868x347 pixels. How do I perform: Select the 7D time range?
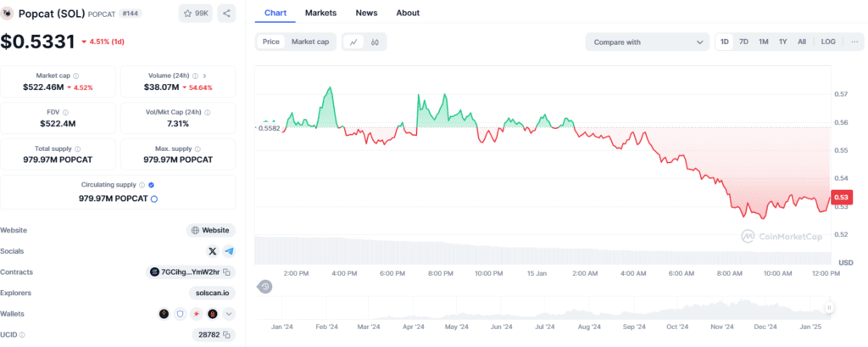pyautogui.click(x=744, y=42)
